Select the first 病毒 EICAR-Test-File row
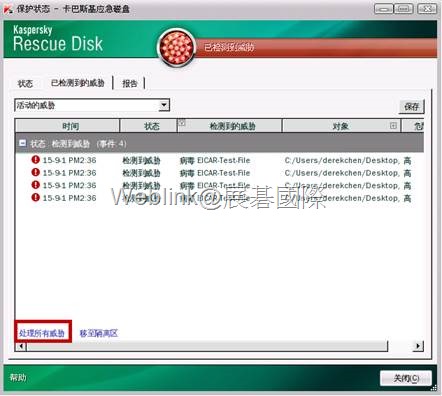Image resolution: width=442 pixels, height=396 pixels. [x=220, y=160]
